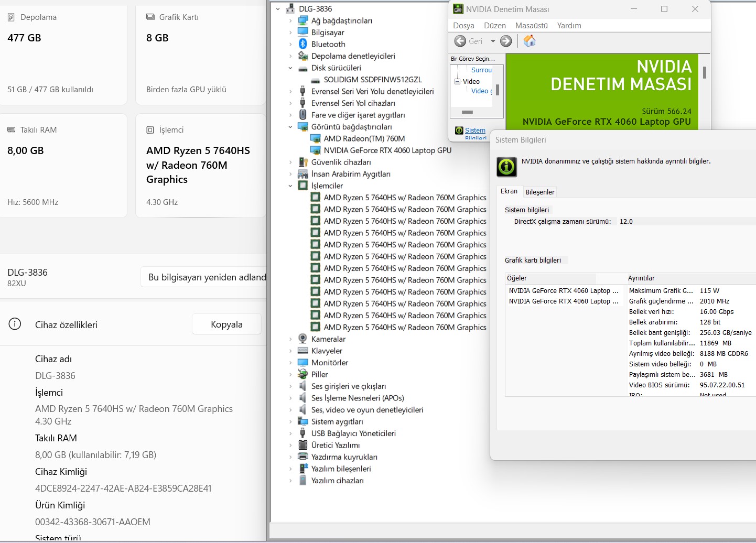
Task: Click the Sistem aygıtları icon
Action: [303, 421]
